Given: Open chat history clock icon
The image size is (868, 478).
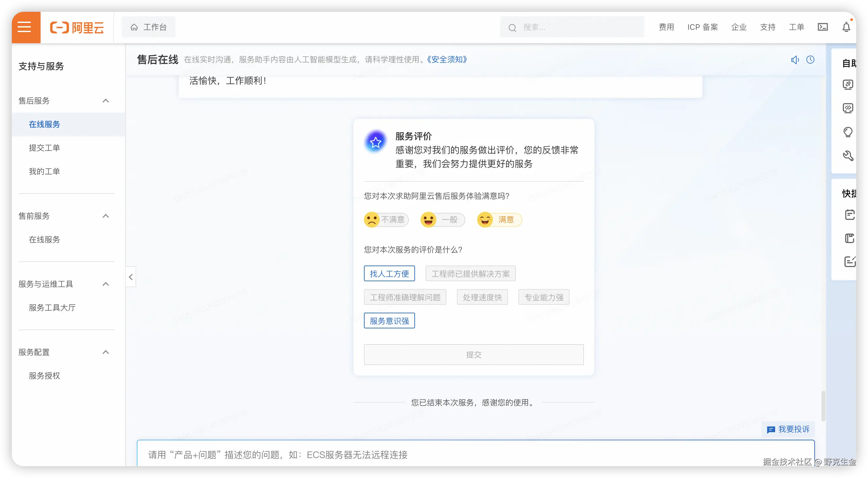Looking at the screenshot, I should [810, 60].
